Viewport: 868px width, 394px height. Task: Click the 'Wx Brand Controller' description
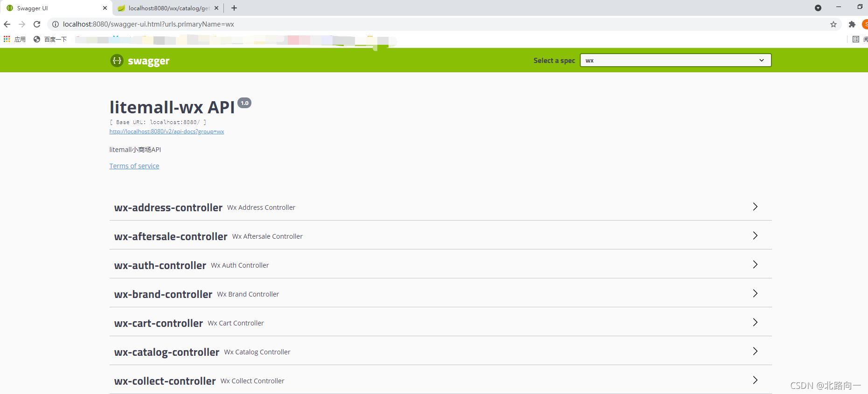tap(248, 294)
